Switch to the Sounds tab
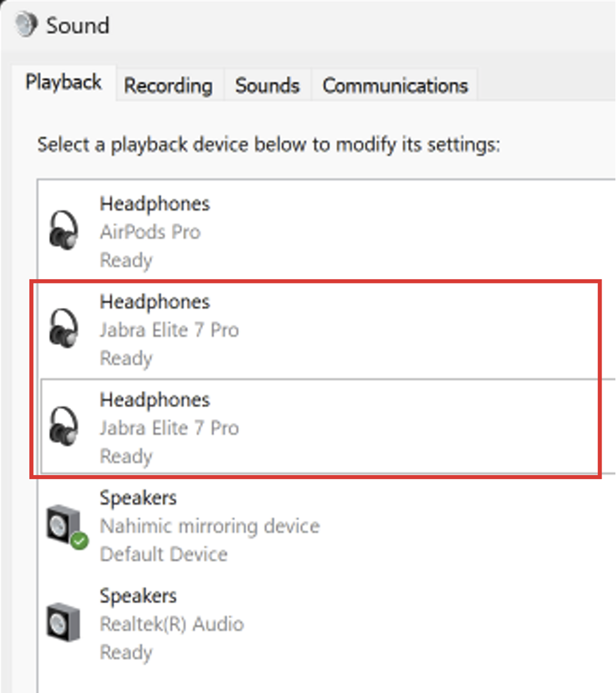This screenshot has width=616, height=693. [x=267, y=86]
